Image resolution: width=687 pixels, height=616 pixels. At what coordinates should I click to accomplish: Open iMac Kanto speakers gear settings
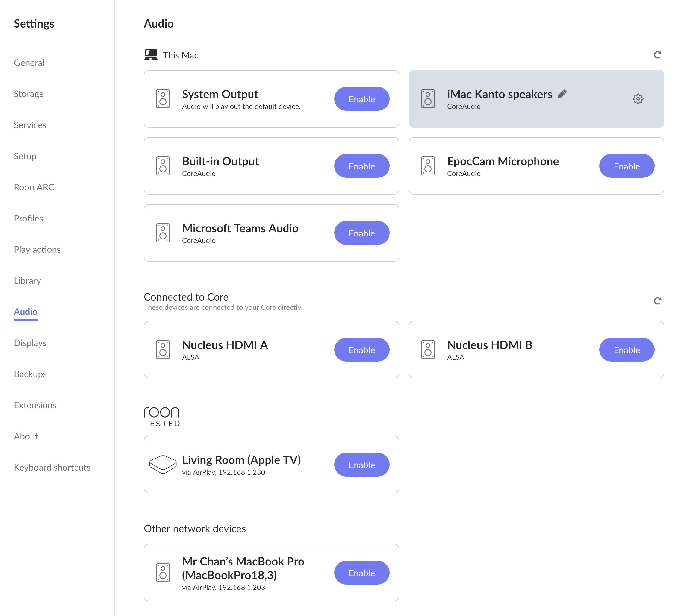[638, 99]
